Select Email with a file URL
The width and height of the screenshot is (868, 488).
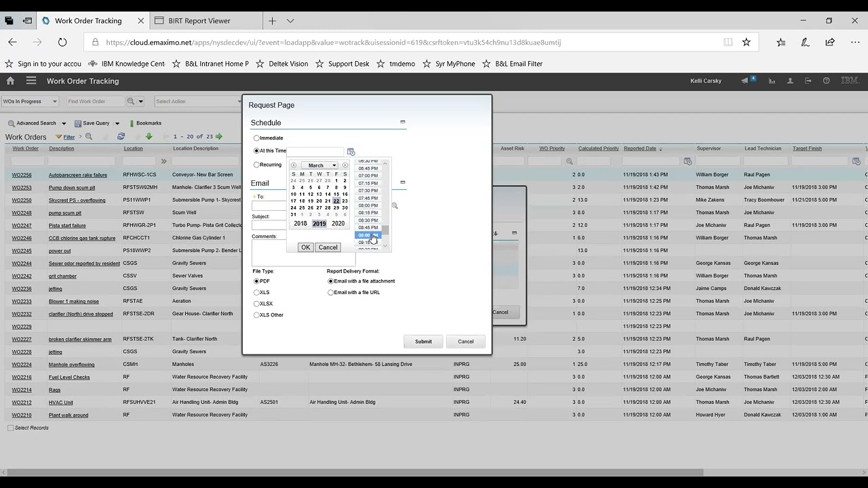[x=330, y=293]
